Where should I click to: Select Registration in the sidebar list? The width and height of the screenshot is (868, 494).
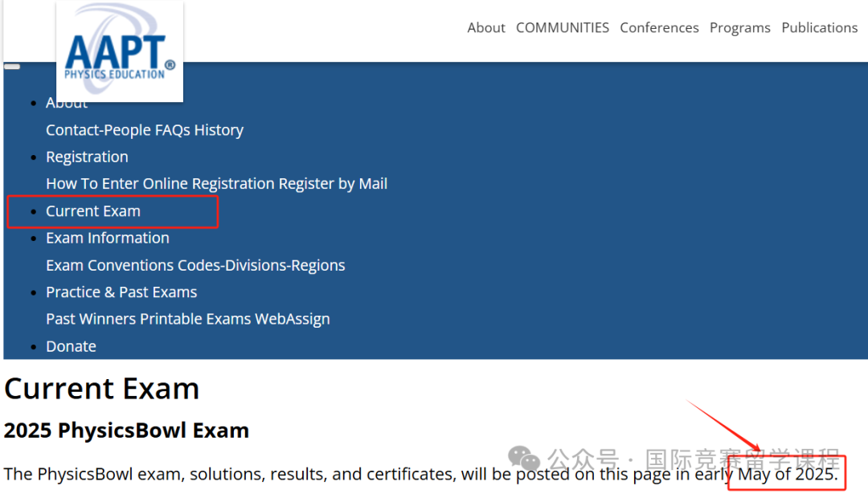87,157
